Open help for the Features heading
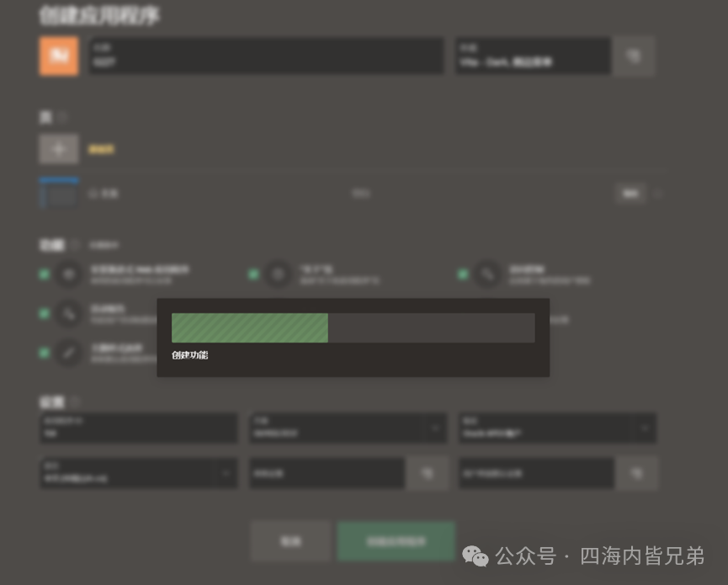Screen dimensions: 728x585 75,245
